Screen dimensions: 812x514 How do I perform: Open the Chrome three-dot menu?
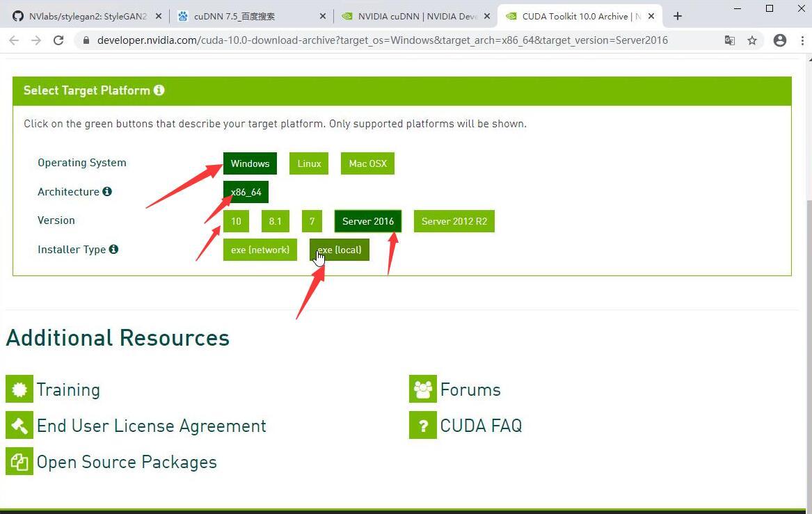click(x=802, y=40)
